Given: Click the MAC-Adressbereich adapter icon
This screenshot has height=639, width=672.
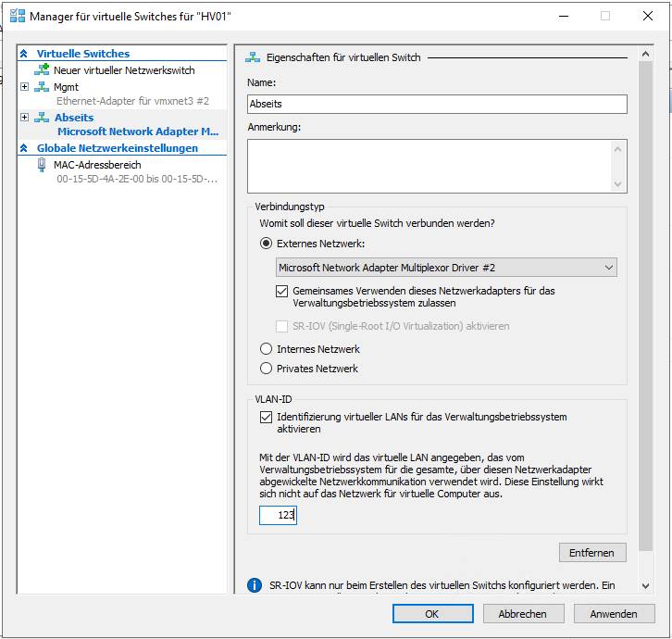Looking at the screenshot, I should (x=42, y=165).
